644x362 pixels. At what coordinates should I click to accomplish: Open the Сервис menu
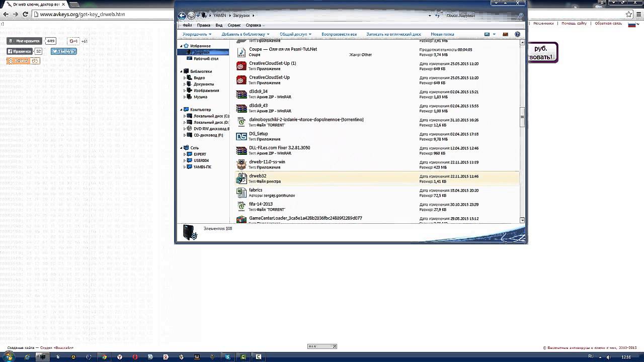[234, 25]
